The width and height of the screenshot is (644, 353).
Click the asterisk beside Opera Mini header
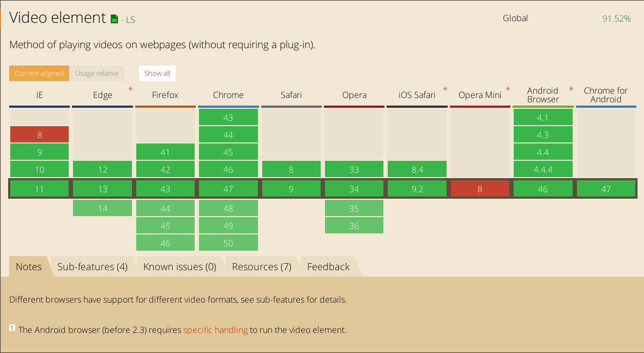pos(508,89)
